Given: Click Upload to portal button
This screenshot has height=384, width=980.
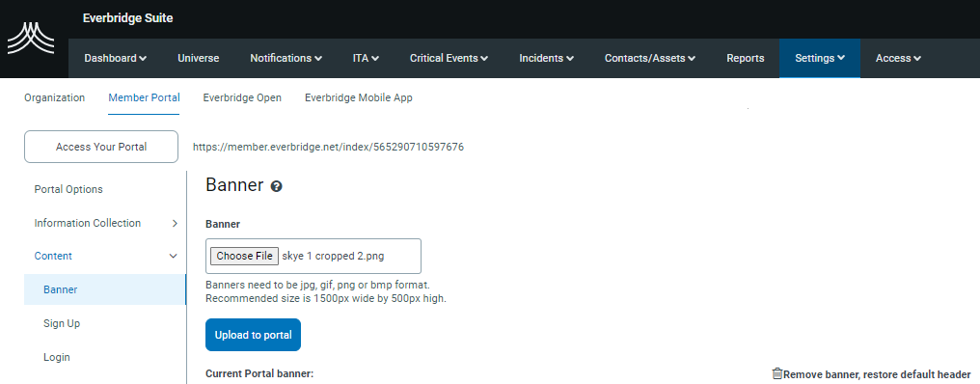Looking at the screenshot, I should [x=253, y=335].
